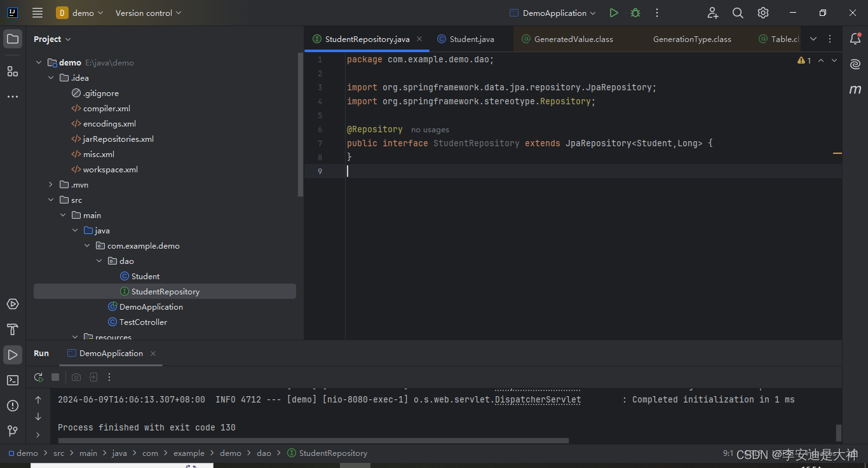This screenshot has height=468, width=868.
Task: Click project tree vertical scrollbar
Action: tap(301, 125)
